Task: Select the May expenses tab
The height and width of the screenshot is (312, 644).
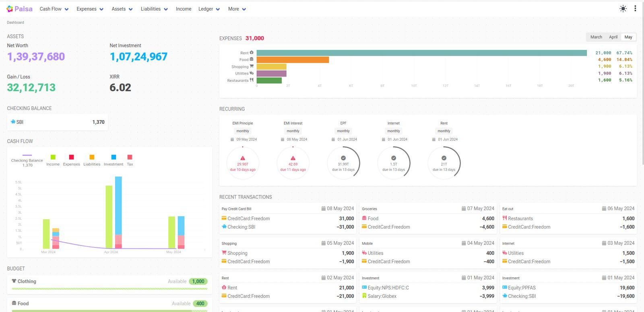Action: click(x=628, y=37)
